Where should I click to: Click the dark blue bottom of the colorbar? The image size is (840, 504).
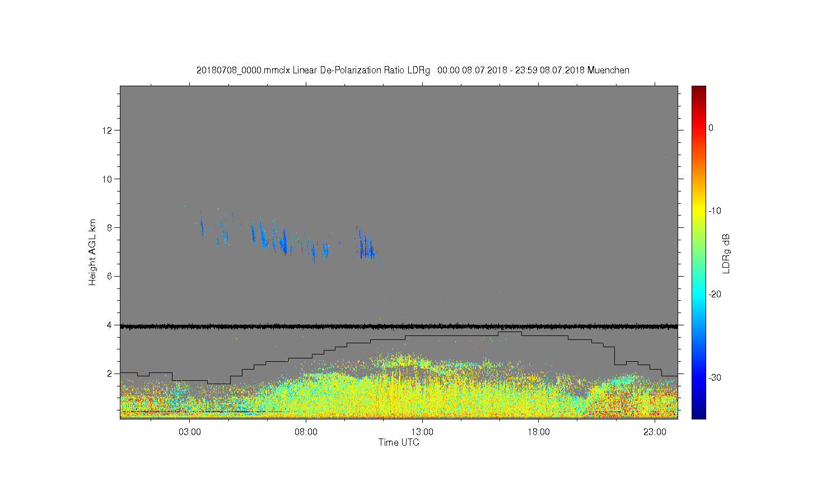(699, 413)
